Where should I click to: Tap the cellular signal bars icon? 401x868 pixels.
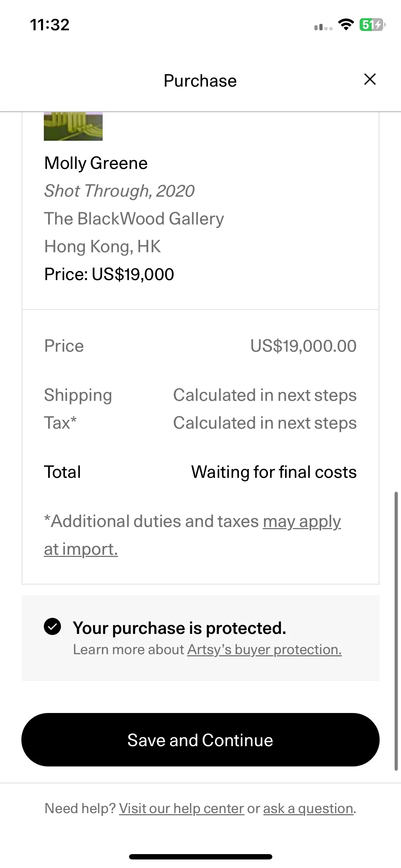(323, 27)
